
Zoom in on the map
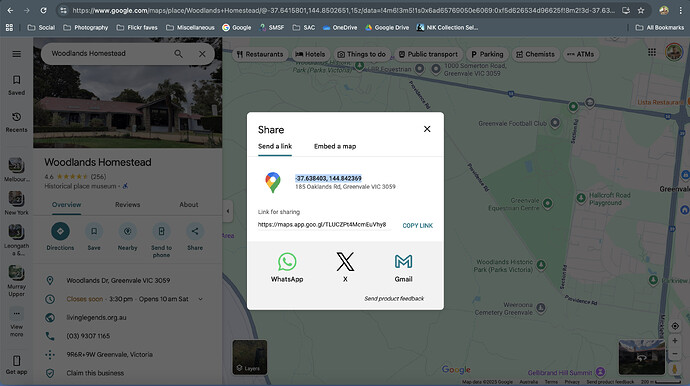coord(675,341)
